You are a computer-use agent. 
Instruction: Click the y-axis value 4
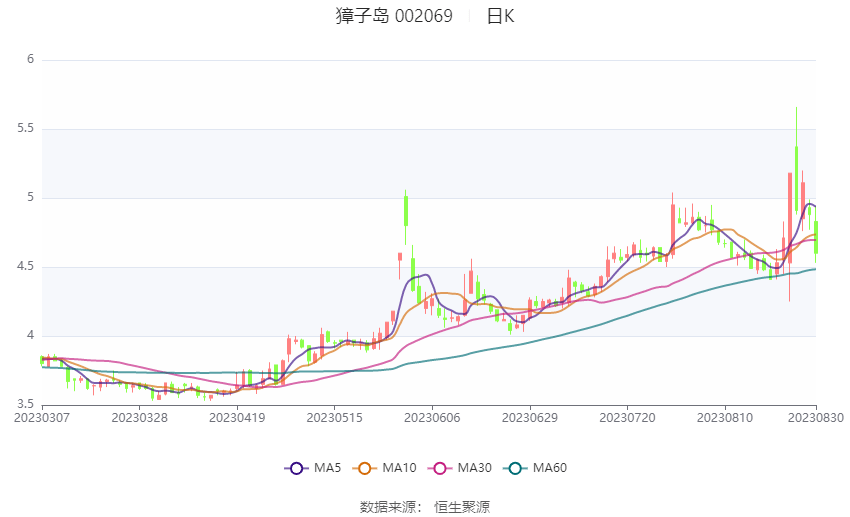(x=31, y=335)
